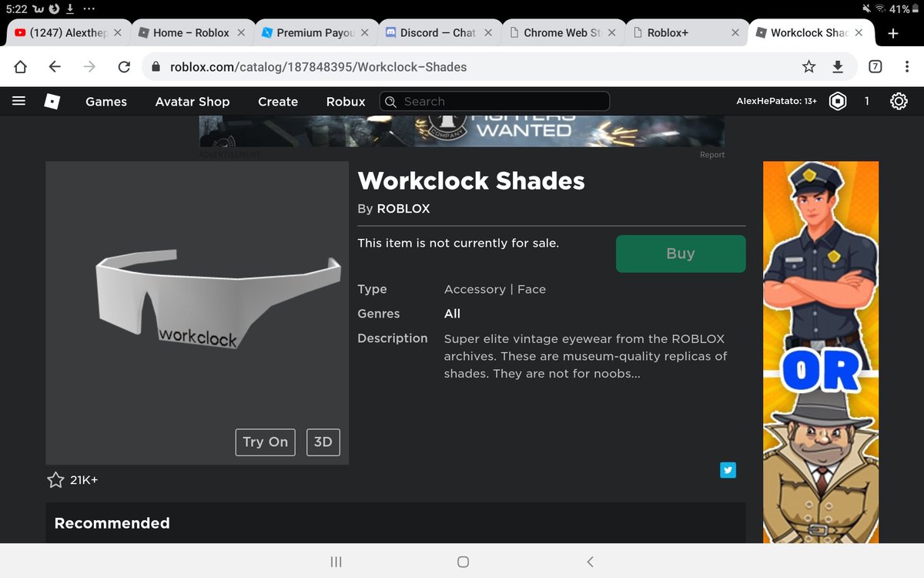Reload the page with the refresh icon
The width and height of the screenshot is (924, 578).
pyautogui.click(x=124, y=67)
